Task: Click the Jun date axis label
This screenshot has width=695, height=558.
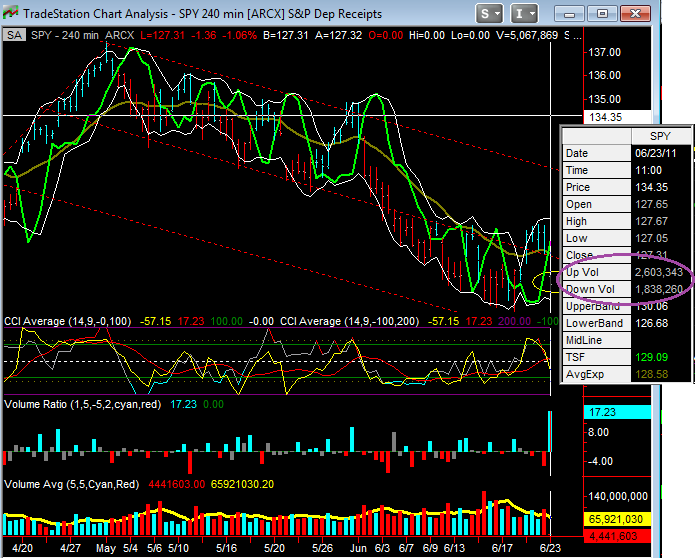Action: (358, 548)
